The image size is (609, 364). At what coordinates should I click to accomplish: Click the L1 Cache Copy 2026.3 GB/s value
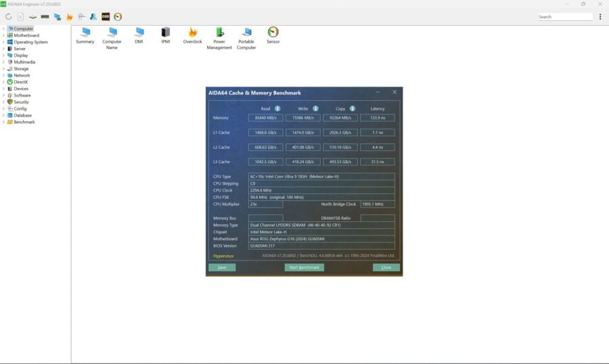pyautogui.click(x=340, y=133)
